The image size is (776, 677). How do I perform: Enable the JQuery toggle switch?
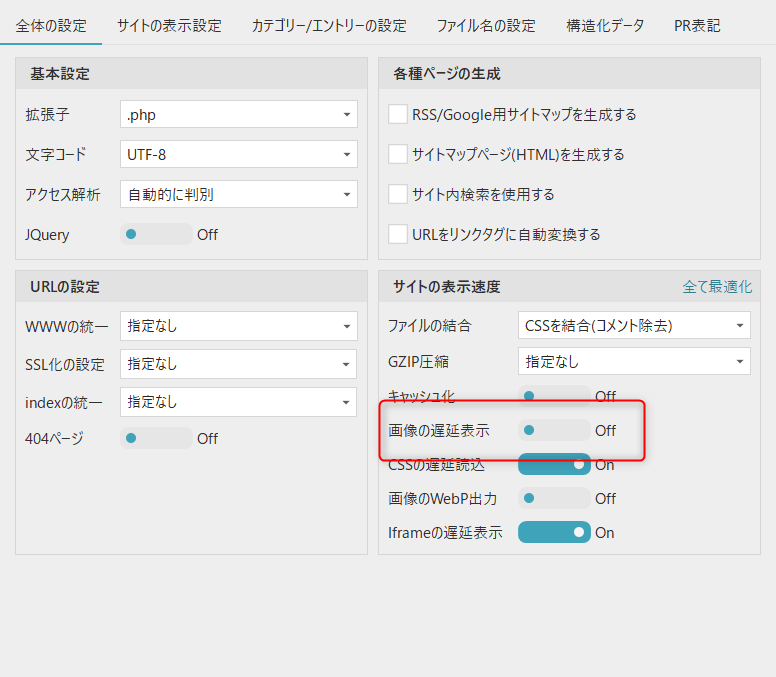click(156, 235)
